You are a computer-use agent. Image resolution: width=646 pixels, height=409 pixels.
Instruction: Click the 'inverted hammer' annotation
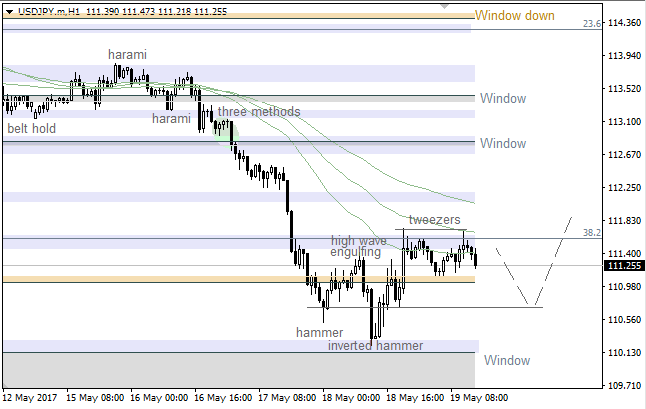(x=375, y=346)
